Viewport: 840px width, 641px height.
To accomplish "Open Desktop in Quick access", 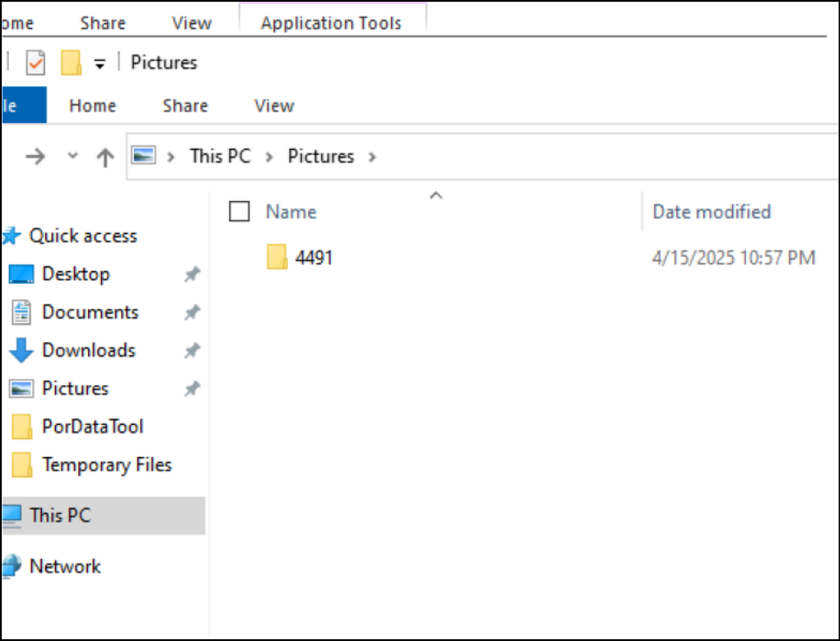I will tap(75, 274).
